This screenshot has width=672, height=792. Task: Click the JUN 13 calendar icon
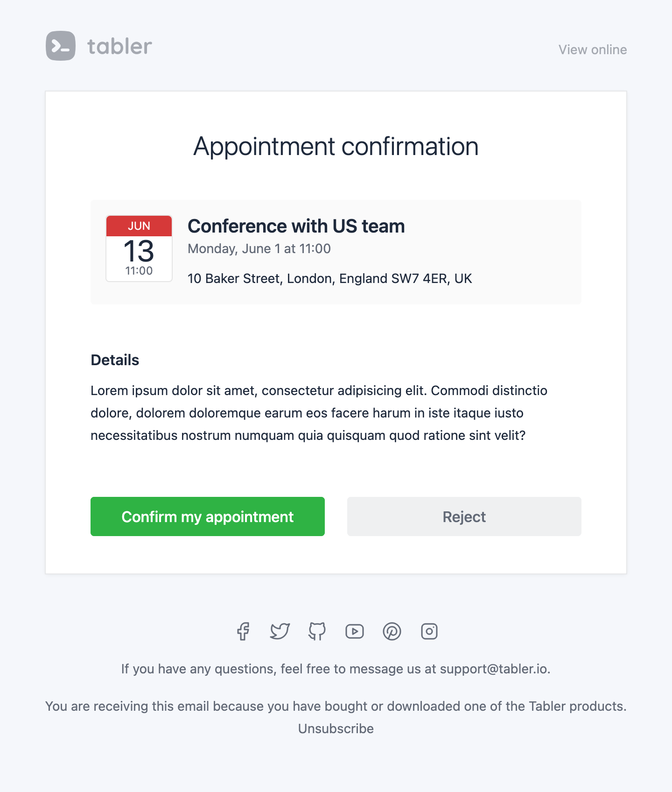pyautogui.click(x=139, y=248)
